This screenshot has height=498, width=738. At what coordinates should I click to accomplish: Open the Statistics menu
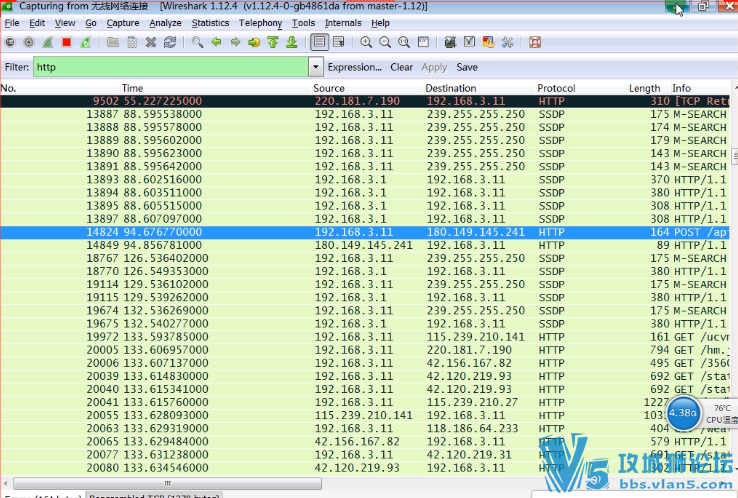210,23
